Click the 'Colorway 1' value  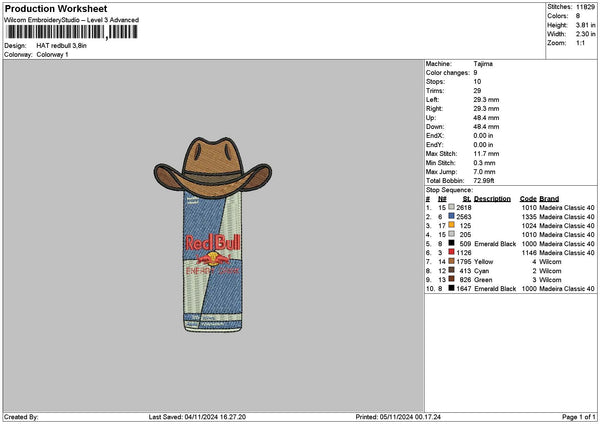tap(52, 55)
